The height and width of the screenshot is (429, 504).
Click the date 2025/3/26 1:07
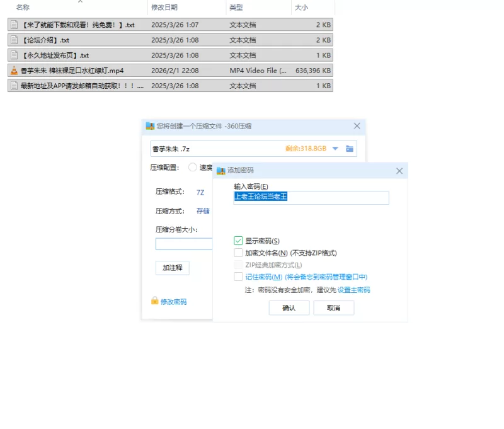175,25
